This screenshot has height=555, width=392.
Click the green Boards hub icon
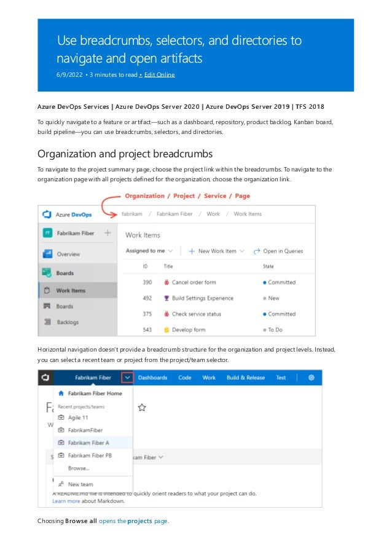(x=47, y=272)
